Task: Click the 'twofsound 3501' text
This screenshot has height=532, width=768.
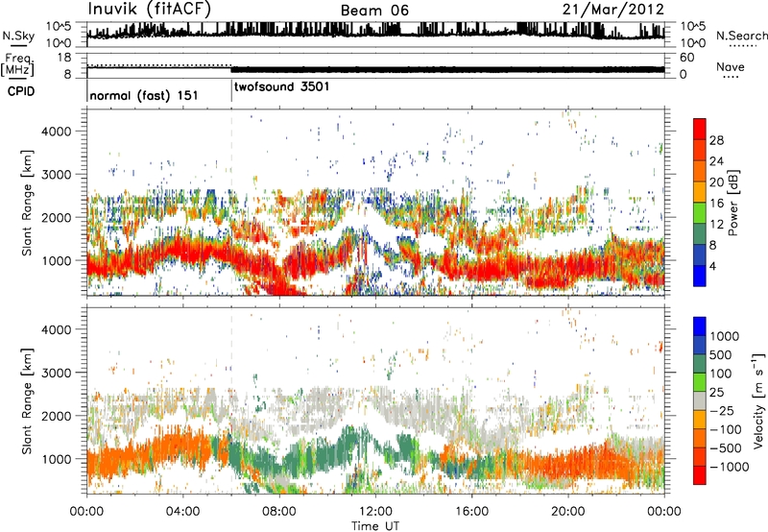Action: click(282, 86)
